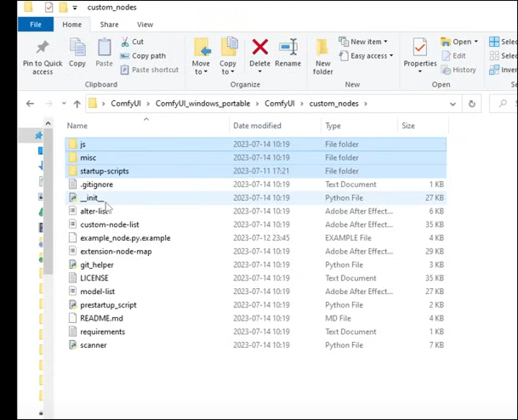Screen dimensions: 518x420
Task: Click the scanner Python file icon
Action: click(x=73, y=345)
